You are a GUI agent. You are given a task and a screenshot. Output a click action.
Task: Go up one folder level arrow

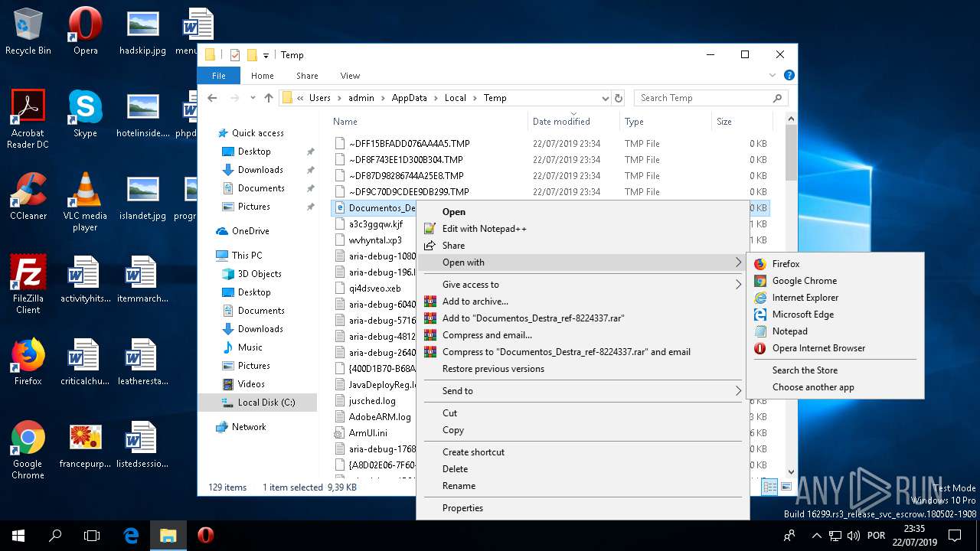269,98
